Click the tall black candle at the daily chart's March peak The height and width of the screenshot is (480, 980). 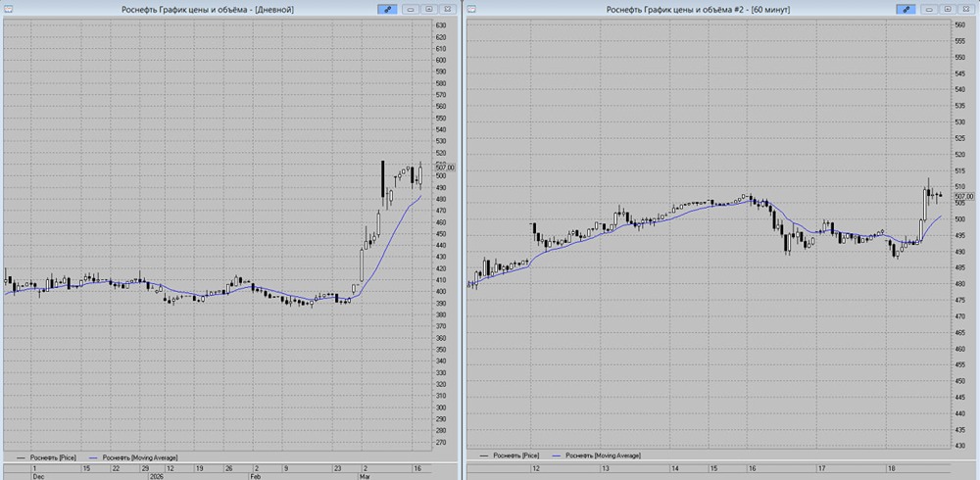(382, 184)
